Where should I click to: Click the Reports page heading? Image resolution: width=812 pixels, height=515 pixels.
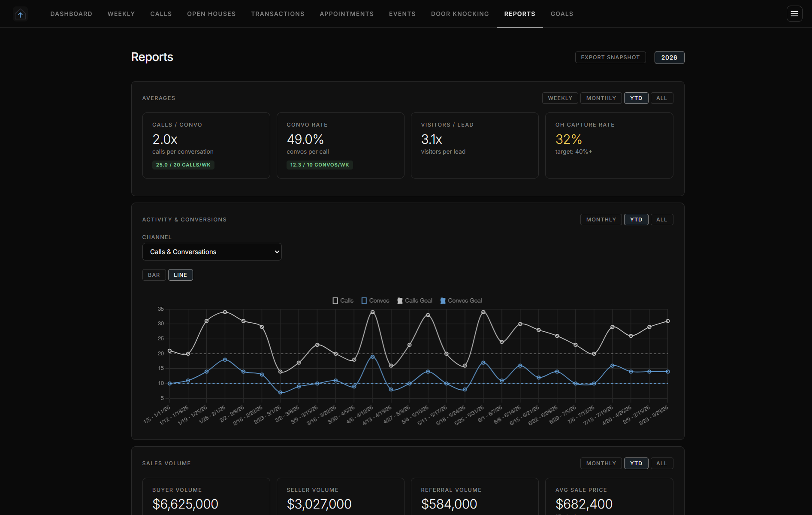point(152,57)
